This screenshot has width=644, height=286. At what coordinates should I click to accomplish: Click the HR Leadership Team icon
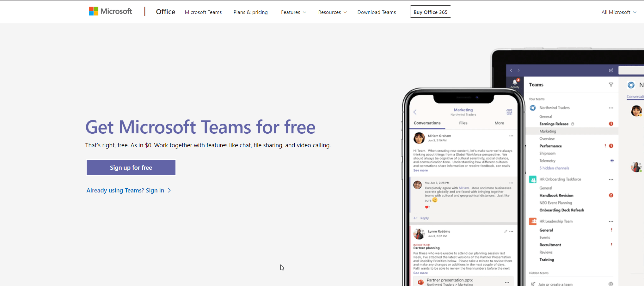[x=533, y=221]
